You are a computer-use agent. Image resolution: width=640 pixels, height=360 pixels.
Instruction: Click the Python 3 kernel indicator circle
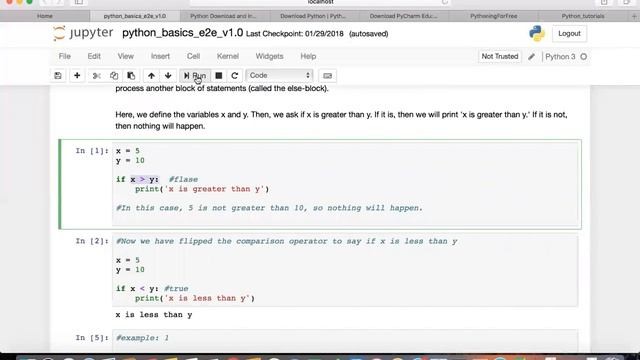[x=584, y=57]
